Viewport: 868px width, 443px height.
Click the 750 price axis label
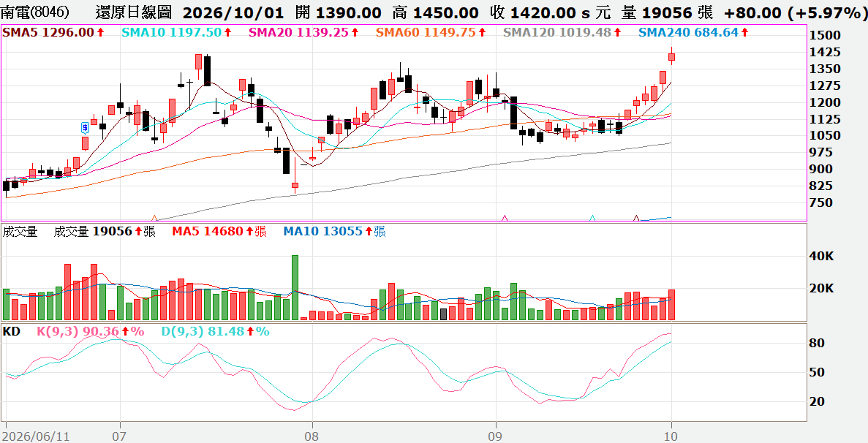click(x=820, y=203)
